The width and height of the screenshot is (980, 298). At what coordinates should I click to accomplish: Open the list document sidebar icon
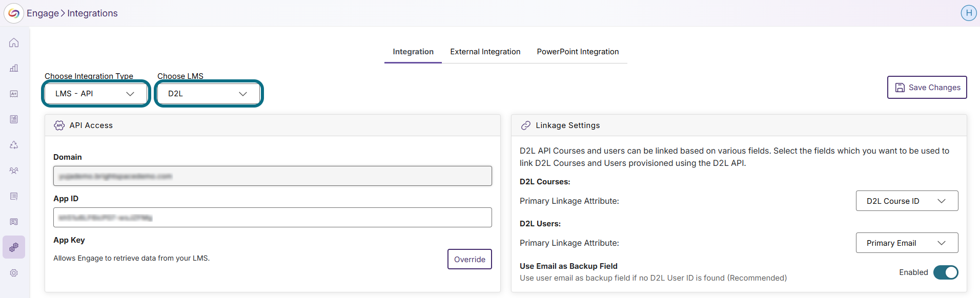point(14,196)
